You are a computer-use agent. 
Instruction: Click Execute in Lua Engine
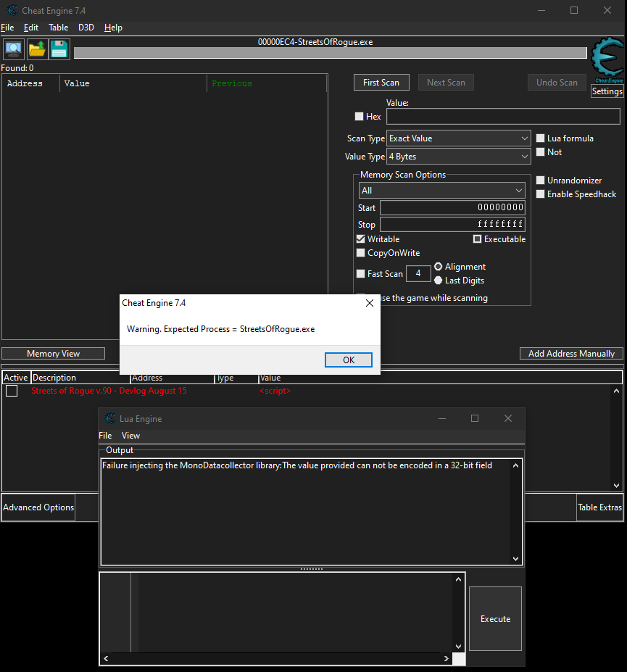pos(495,619)
